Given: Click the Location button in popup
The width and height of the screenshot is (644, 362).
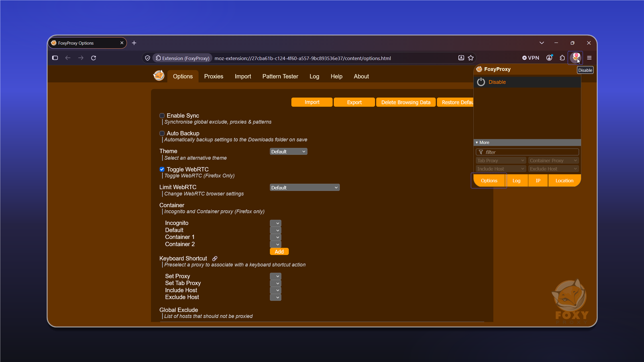Looking at the screenshot, I should [x=564, y=181].
